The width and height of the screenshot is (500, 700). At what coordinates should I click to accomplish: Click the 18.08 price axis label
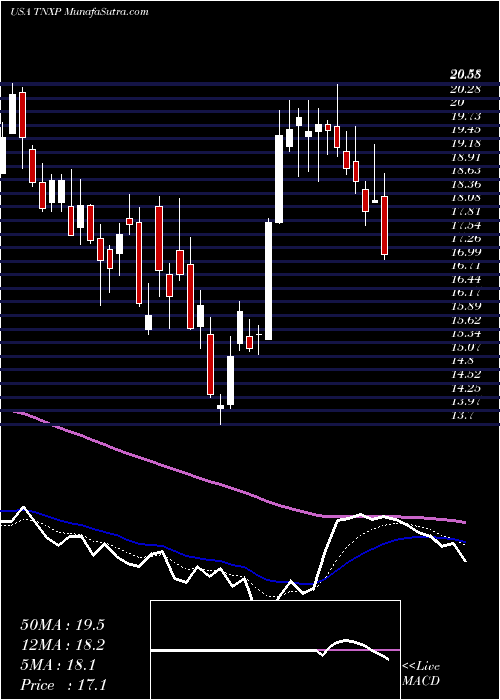tap(466, 198)
